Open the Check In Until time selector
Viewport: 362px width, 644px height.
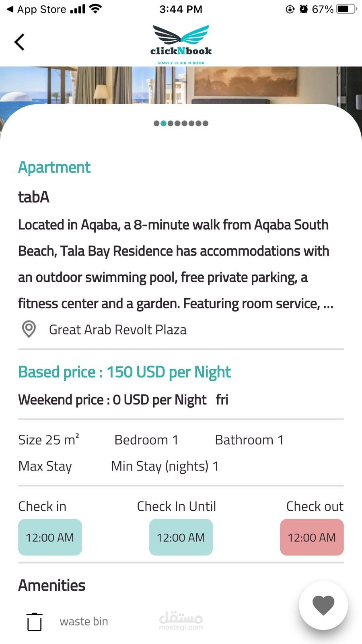click(181, 537)
